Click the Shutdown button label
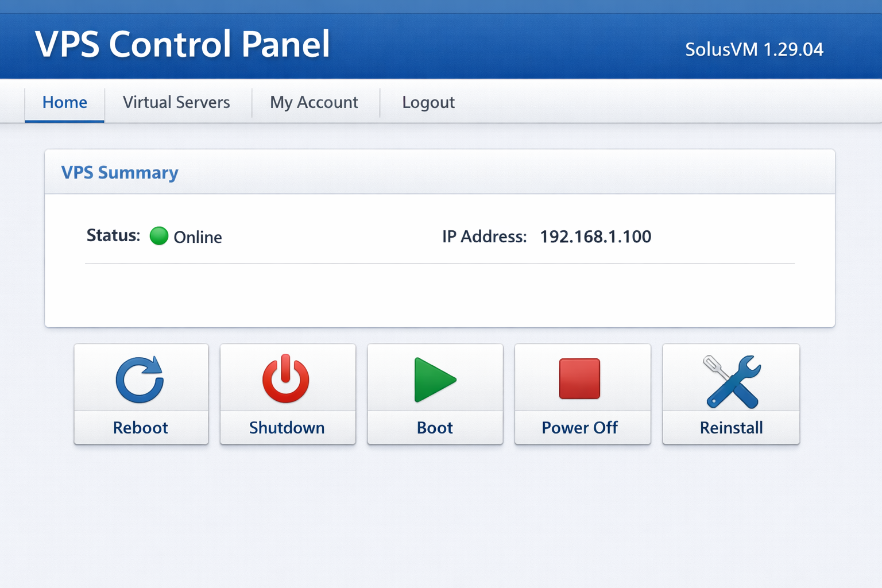882x588 pixels. tap(287, 428)
